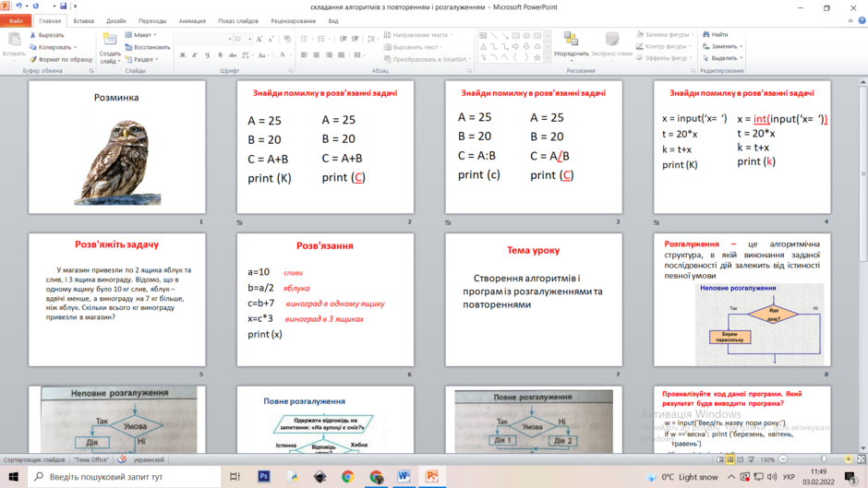Select the Формат по образцу brush tool

point(32,59)
